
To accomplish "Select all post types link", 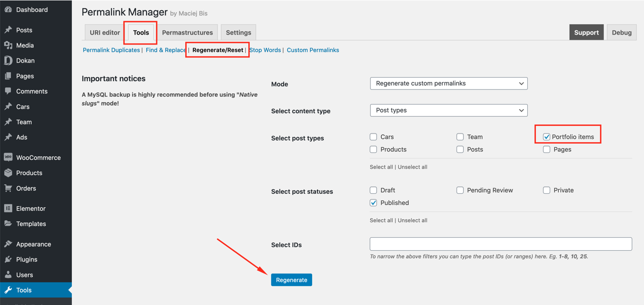I will pyautogui.click(x=381, y=167).
